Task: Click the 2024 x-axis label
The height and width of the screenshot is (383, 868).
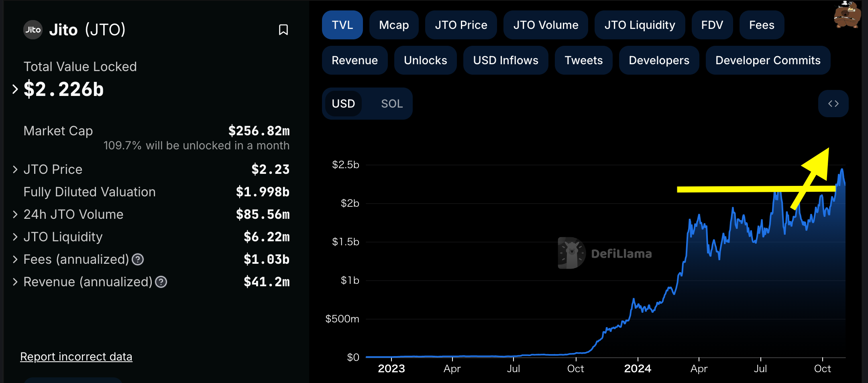Action: (638, 369)
